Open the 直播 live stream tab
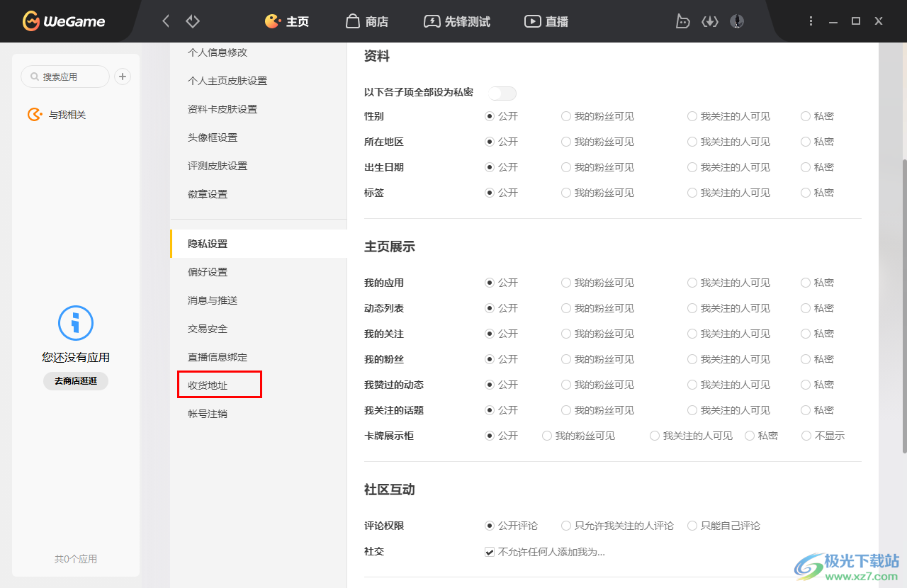 coord(546,21)
